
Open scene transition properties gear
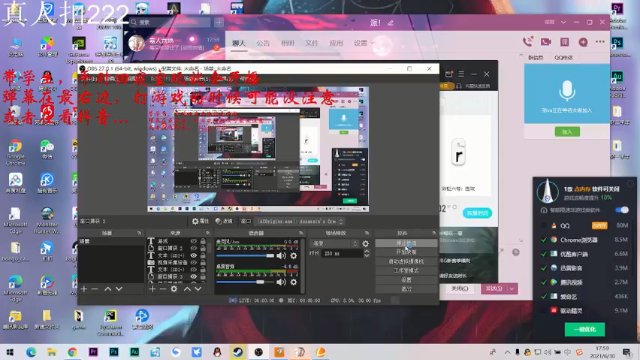pyautogui.click(x=366, y=244)
